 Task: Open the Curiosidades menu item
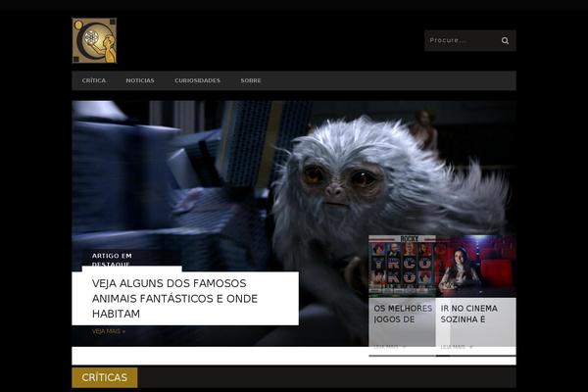click(197, 80)
